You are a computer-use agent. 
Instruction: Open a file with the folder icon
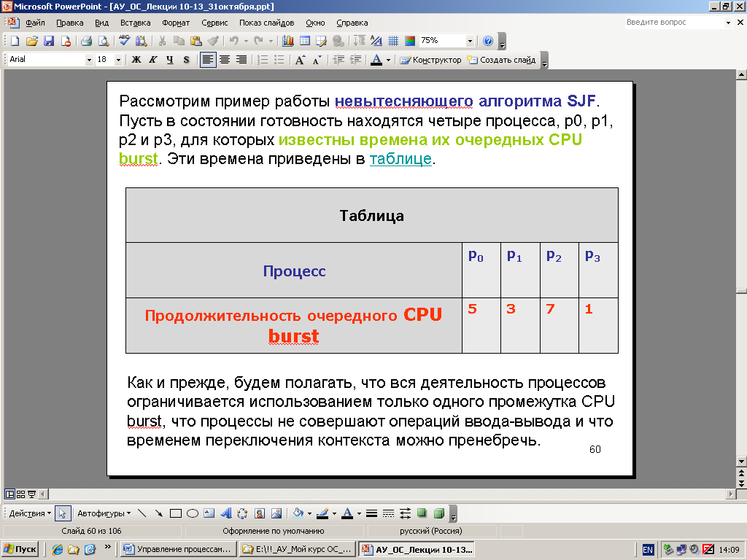(31, 41)
